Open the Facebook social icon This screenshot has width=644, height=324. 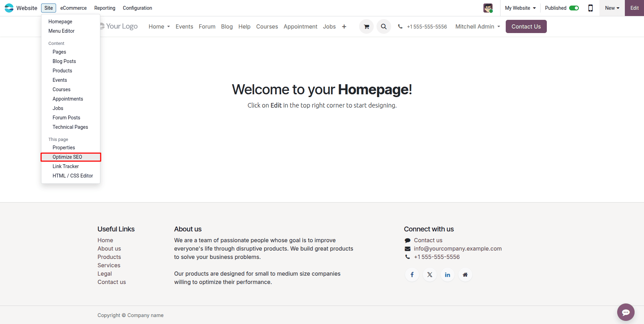click(412, 275)
